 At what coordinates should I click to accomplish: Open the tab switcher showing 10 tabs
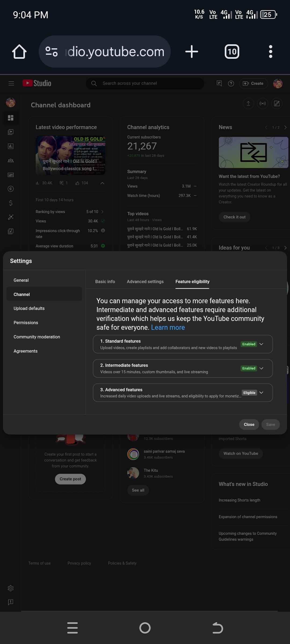pyautogui.click(x=232, y=52)
